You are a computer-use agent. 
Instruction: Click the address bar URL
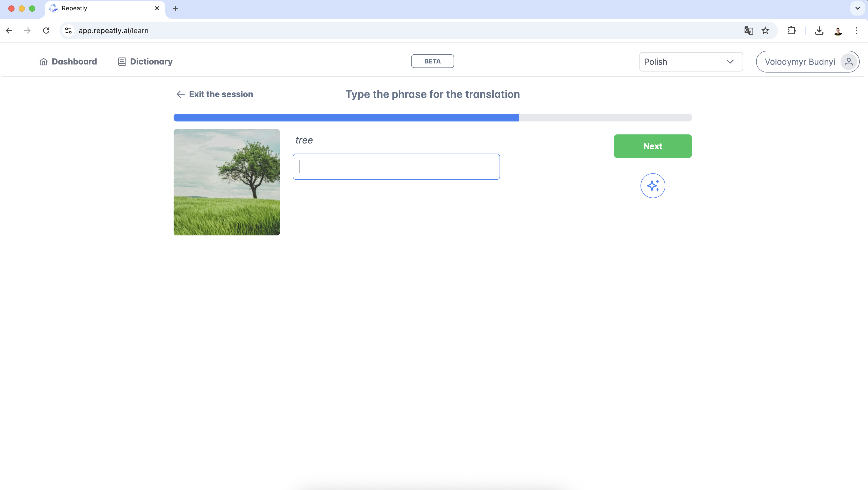tap(113, 31)
